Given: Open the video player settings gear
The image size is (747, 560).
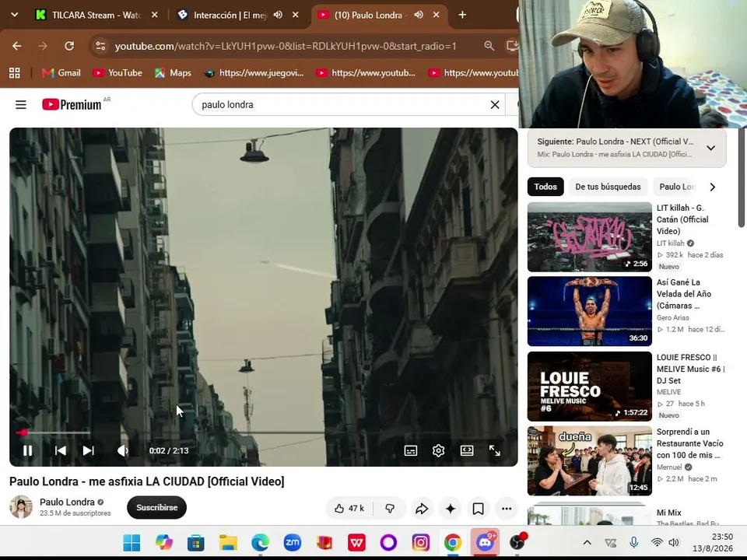Looking at the screenshot, I should tap(438, 450).
